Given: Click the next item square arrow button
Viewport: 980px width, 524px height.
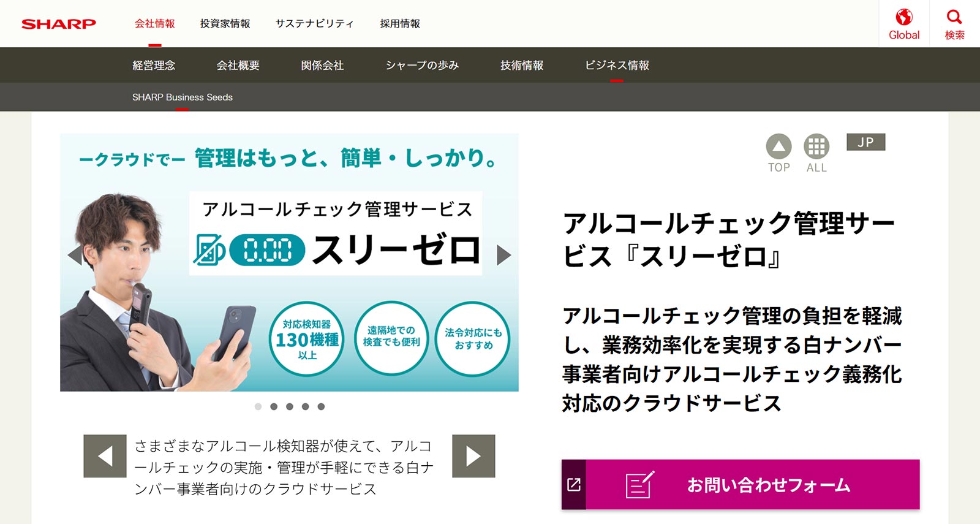Looking at the screenshot, I should pos(473,456).
